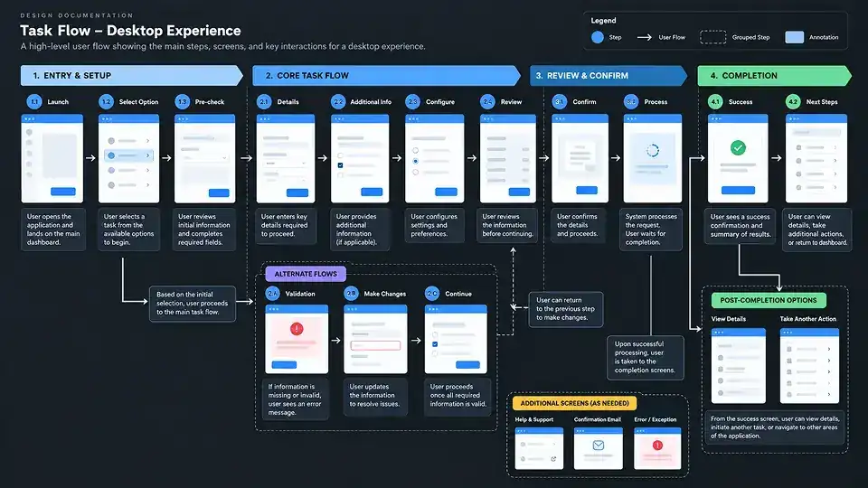Open the View Details screen thumbnail

(x=739, y=366)
